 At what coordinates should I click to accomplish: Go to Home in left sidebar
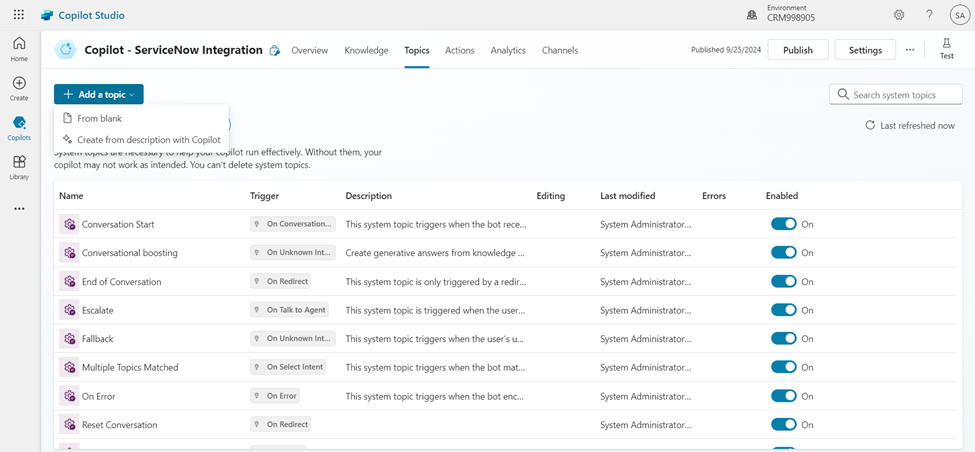tap(19, 49)
